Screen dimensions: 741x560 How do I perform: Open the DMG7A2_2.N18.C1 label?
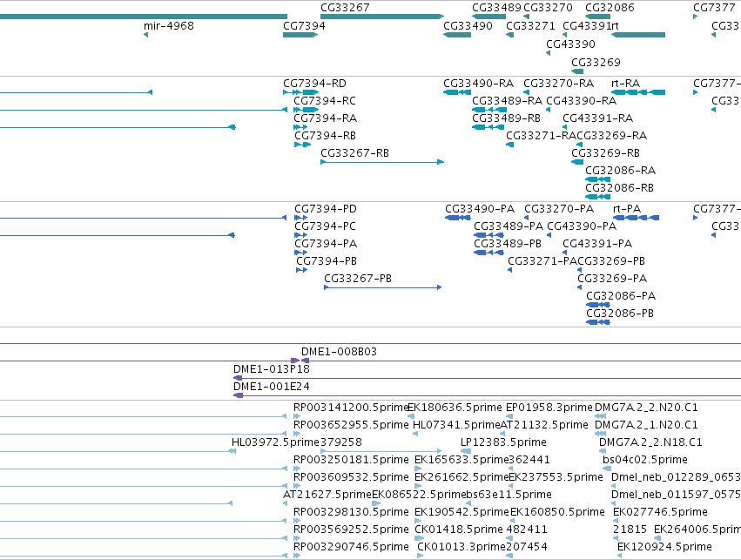[650, 442]
